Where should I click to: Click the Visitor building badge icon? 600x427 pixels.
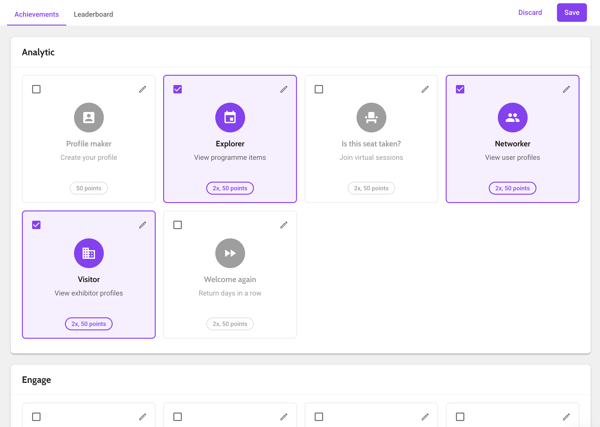coord(89,253)
